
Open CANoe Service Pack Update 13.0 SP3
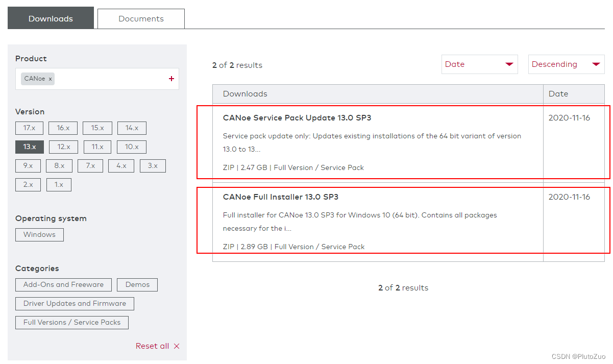[297, 118]
